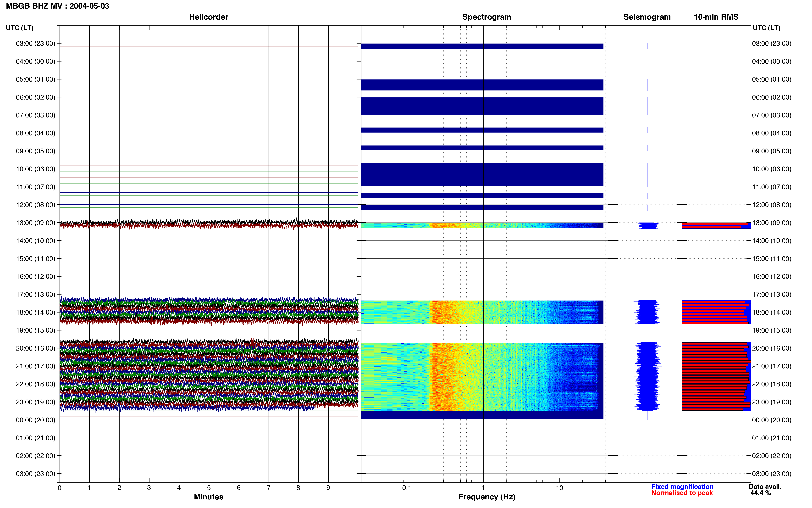Click the 44.4 % availability value

761,493
